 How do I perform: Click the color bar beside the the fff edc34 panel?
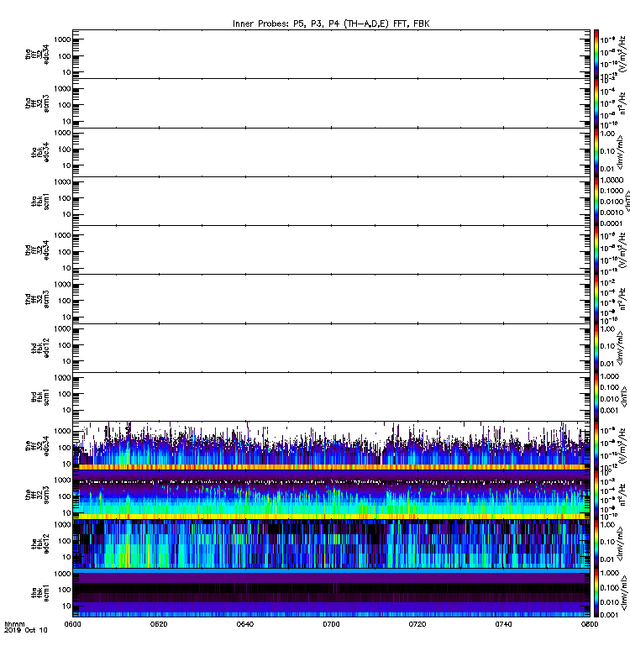596,446
